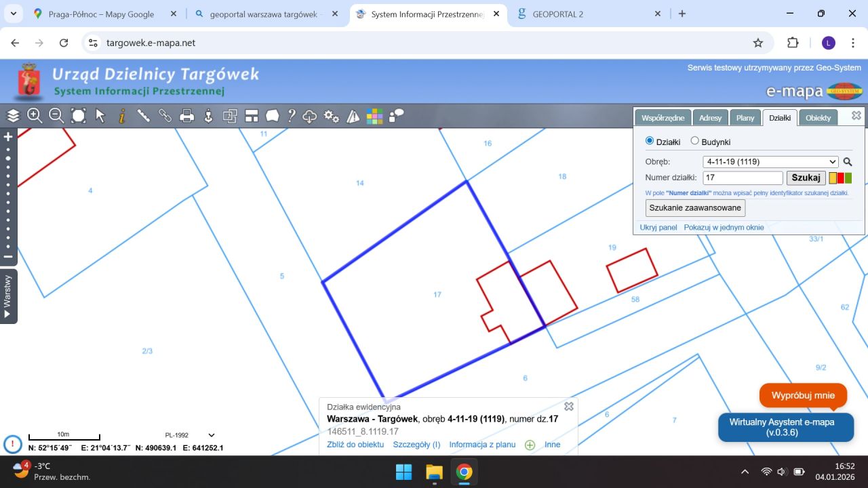Open the Szczegóły (I) link
This screenshot has height=488, width=868.
click(x=416, y=445)
